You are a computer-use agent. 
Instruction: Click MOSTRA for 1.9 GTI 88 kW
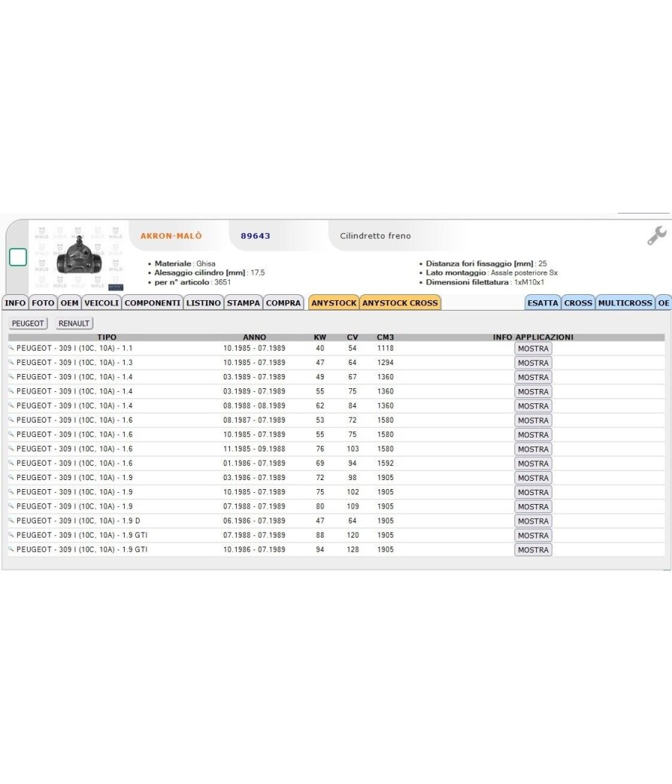(x=533, y=535)
